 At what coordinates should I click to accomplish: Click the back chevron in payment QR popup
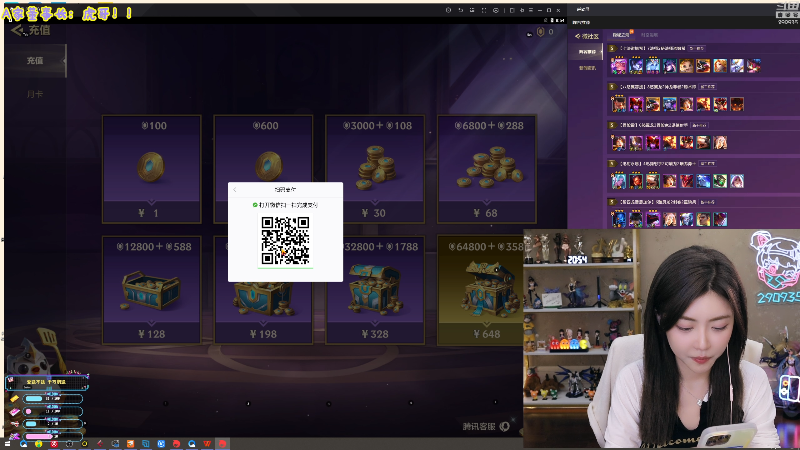[235, 190]
